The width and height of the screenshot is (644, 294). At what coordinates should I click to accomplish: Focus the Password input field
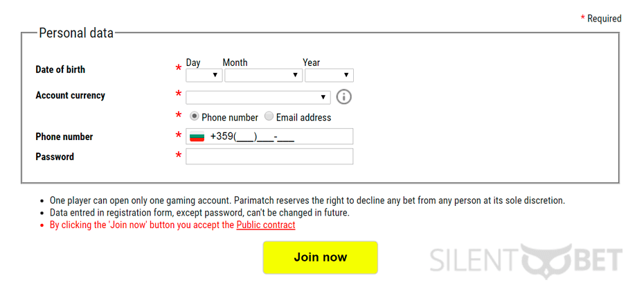click(269, 157)
